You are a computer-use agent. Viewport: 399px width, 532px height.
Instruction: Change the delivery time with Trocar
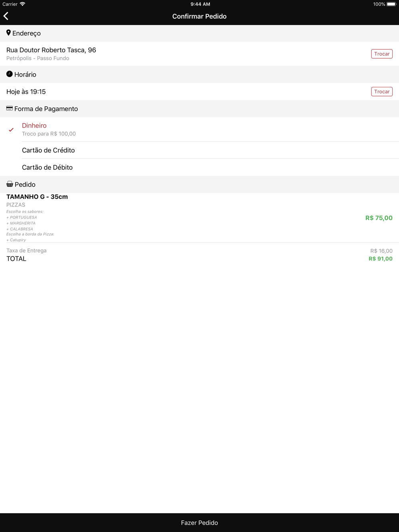(x=382, y=92)
